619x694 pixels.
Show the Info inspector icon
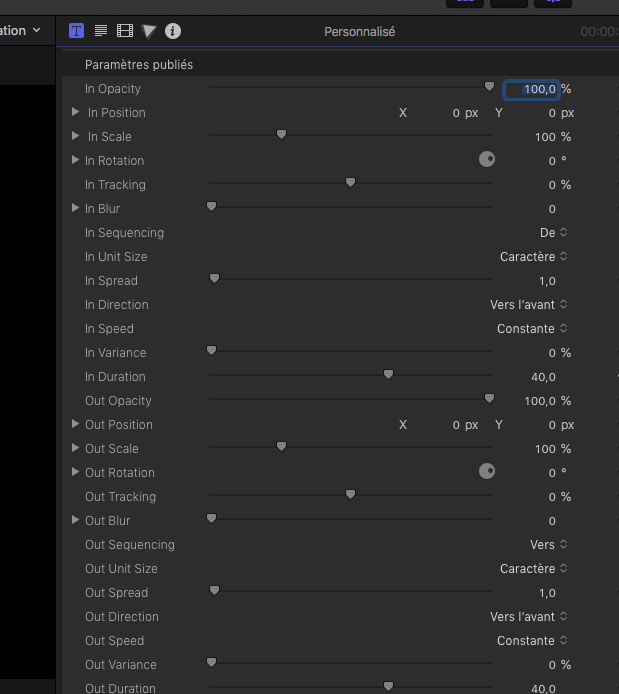(x=173, y=31)
